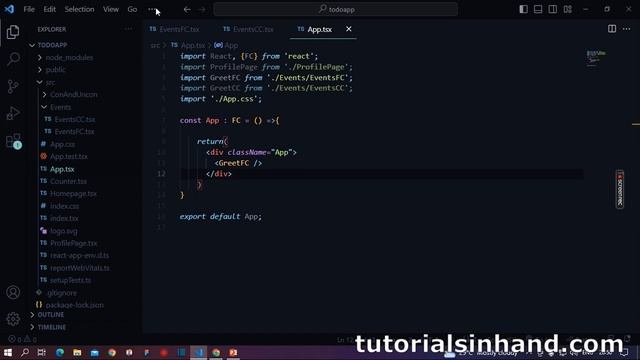Go back using title bar arrow
Image resolution: width=640 pixels, height=360 pixels.
click(x=187, y=9)
